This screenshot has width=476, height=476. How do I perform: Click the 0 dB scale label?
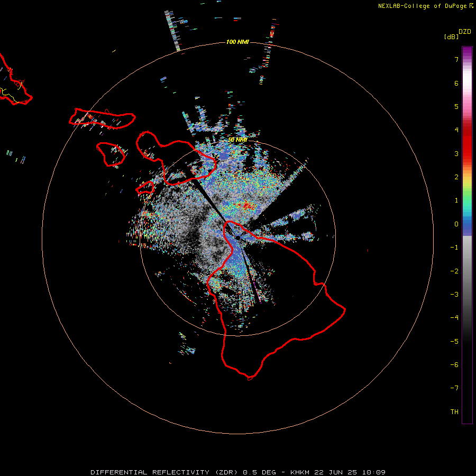(456, 224)
